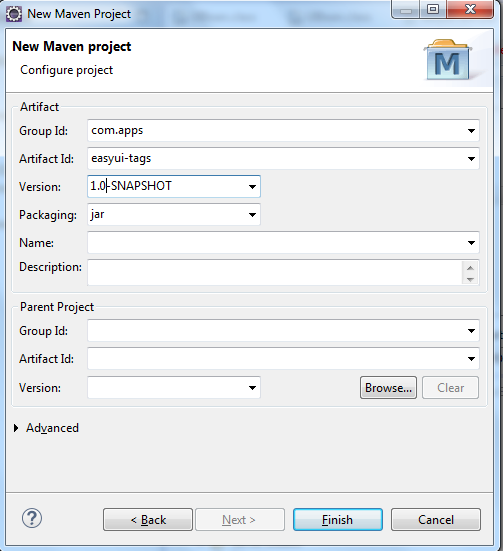Open the 1.0-SNAPSHOT Version dropdown arrow
The height and width of the screenshot is (551, 503).
[252, 187]
